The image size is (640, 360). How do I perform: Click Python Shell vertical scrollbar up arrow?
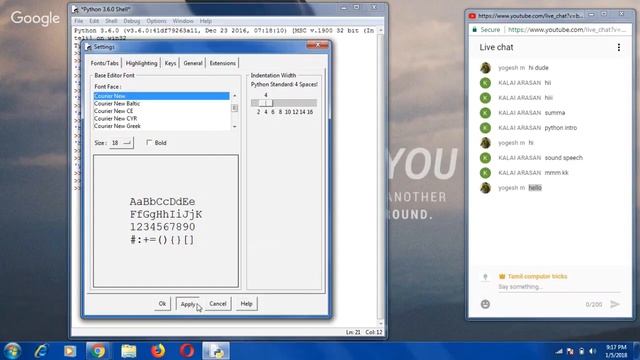[380, 31]
